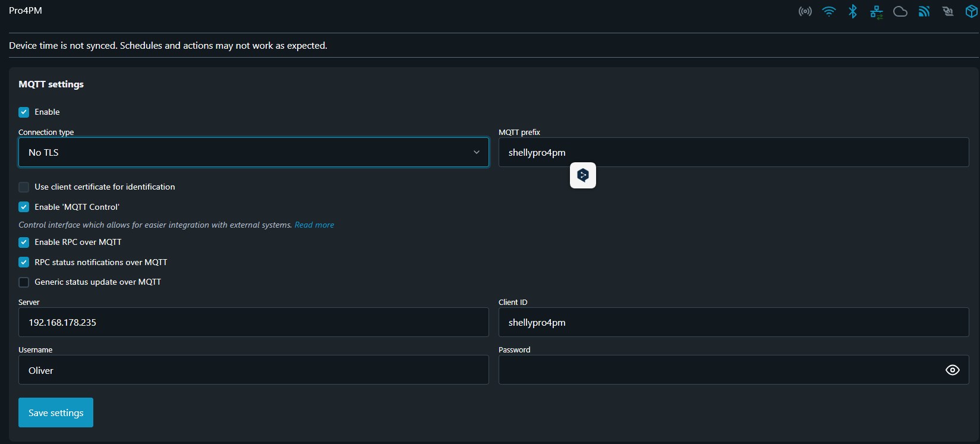This screenshot has height=444, width=980.
Task: Focus the Username input field
Action: pos(253,370)
